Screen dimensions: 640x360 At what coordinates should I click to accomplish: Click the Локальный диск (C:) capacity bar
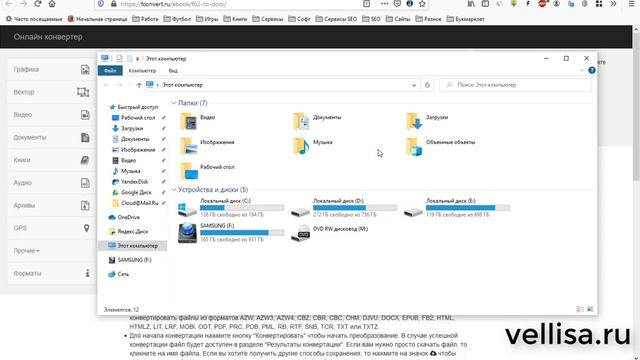point(242,208)
